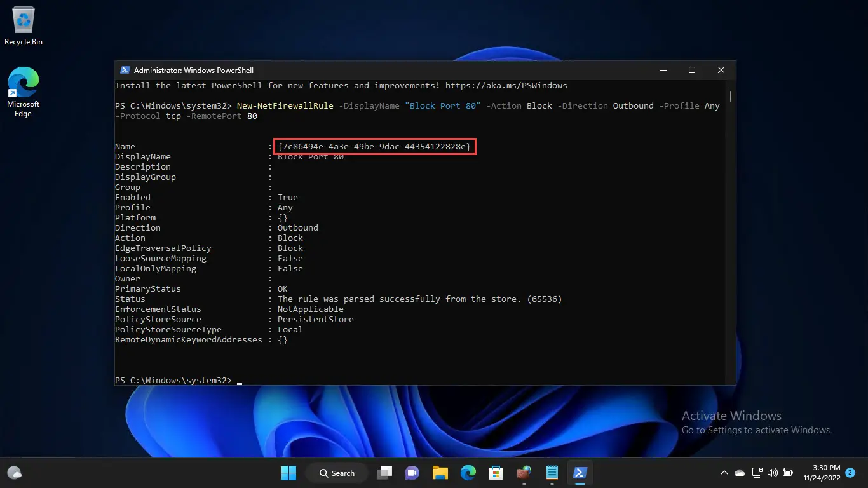Click the Direction value Outbound
The height and width of the screenshot is (488, 868).
[x=298, y=227]
